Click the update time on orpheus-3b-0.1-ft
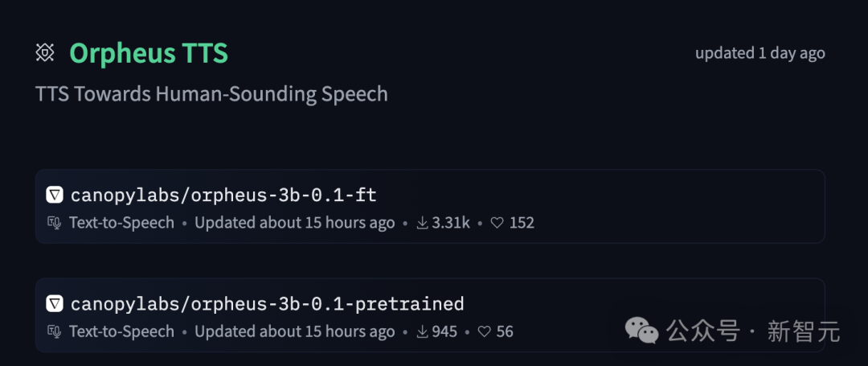 (294, 223)
